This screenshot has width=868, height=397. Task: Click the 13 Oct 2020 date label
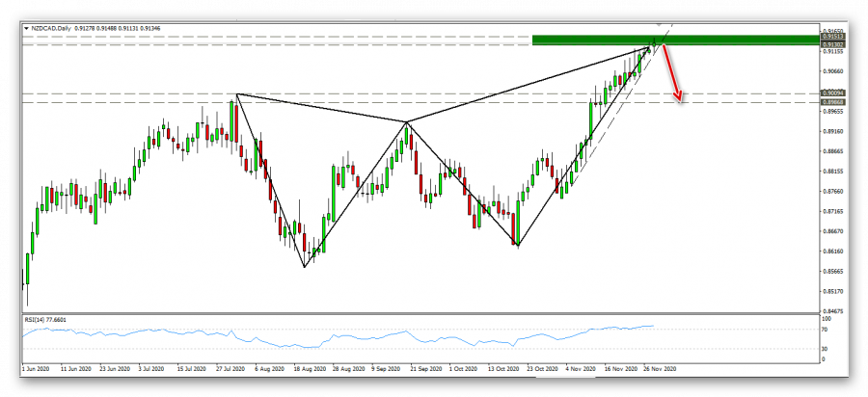504,368
